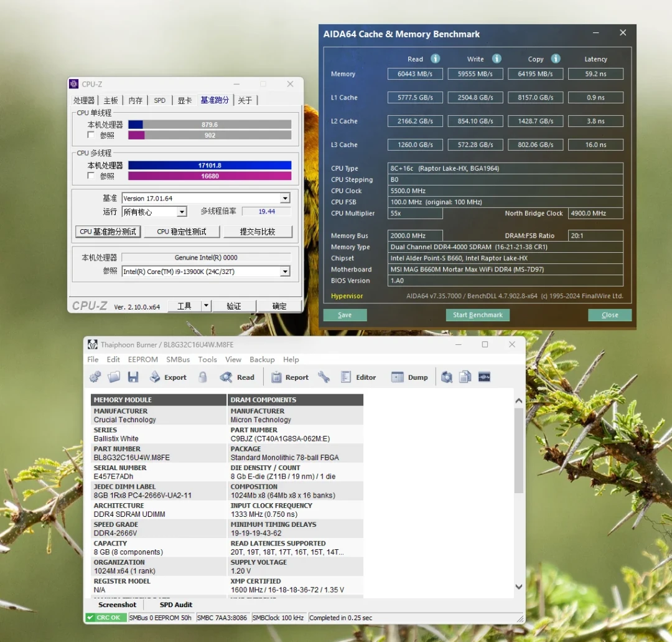Switch to the 关于 tab in CPU-Z
Viewport: 672px width, 642px height.
tap(245, 100)
